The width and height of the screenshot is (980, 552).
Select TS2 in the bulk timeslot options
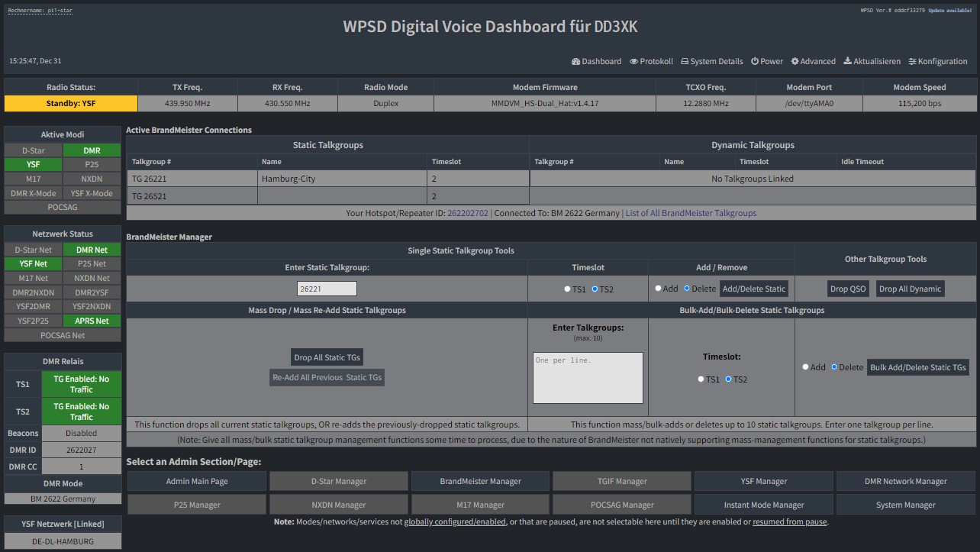[x=728, y=379]
